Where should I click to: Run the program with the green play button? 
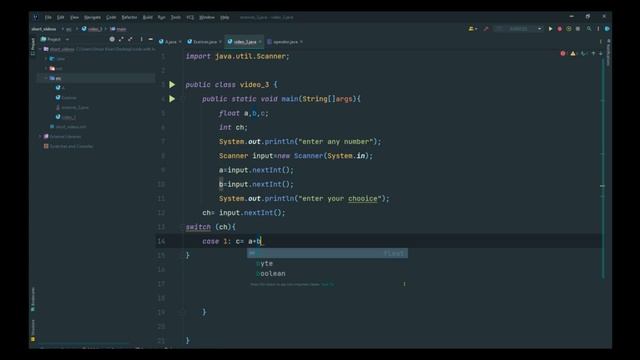pyautogui.click(x=550, y=29)
